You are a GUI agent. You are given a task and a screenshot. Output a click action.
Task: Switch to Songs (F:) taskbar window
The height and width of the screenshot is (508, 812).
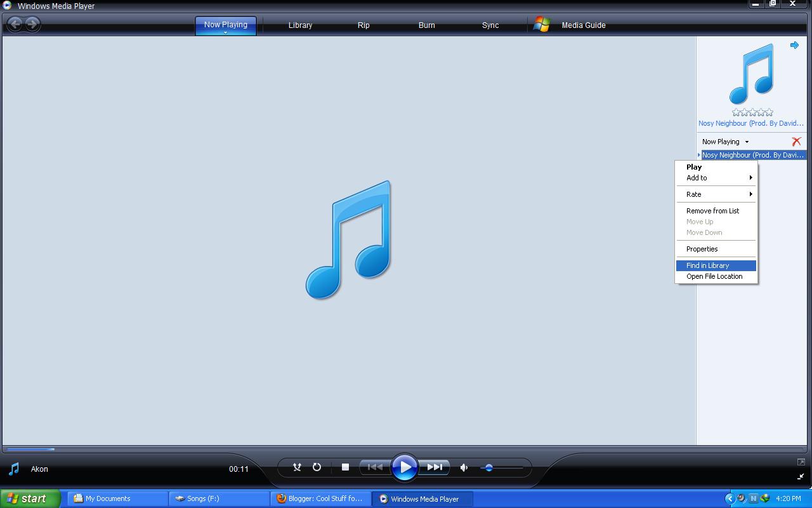[218, 498]
